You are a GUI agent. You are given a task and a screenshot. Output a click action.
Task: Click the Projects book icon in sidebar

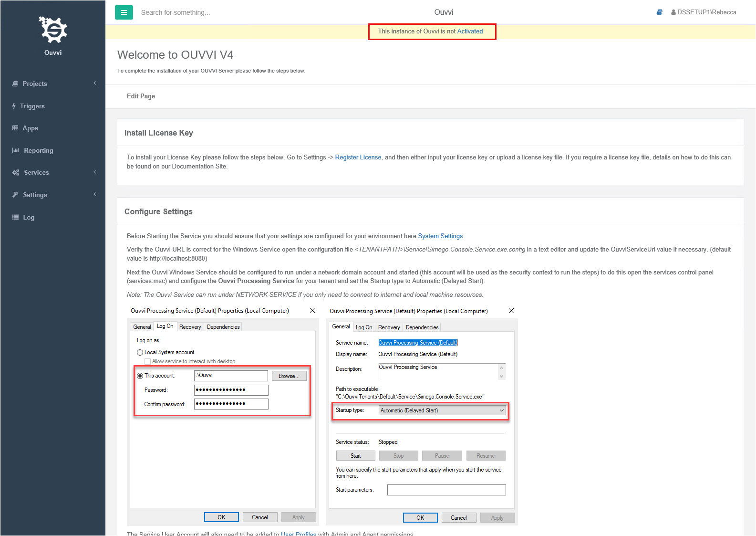[x=15, y=84]
